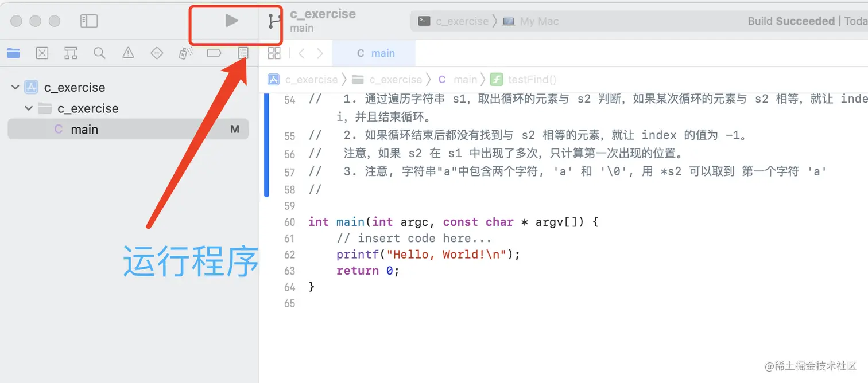Collapse the c_exercise project group

point(14,87)
